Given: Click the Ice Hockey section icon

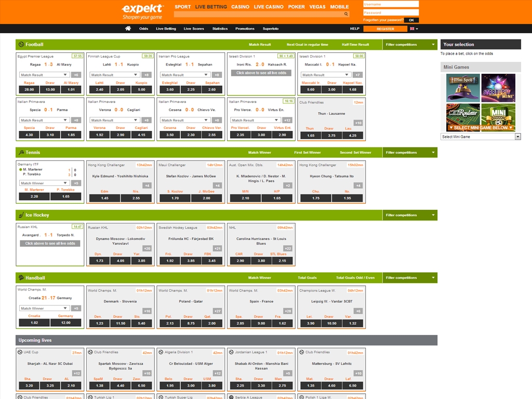Looking at the screenshot, I should click(21, 215).
